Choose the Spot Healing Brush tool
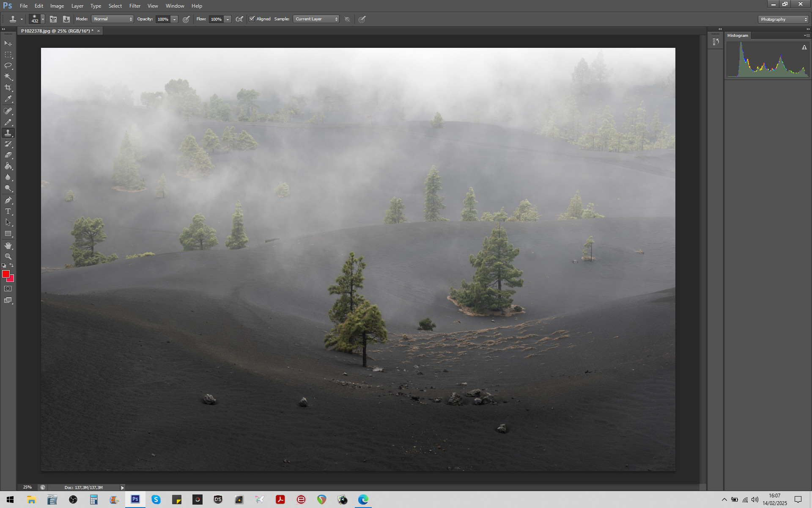 pyautogui.click(x=8, y=111)
